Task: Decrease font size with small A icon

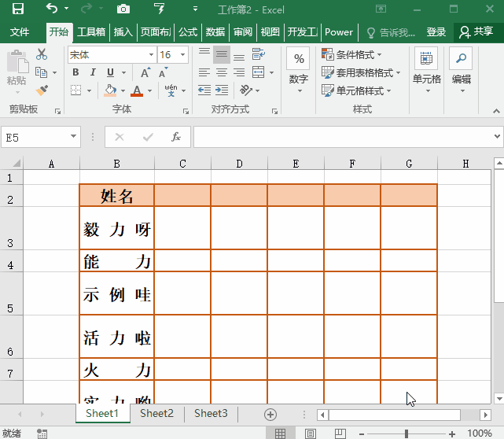Action: (x=163, y=72)
